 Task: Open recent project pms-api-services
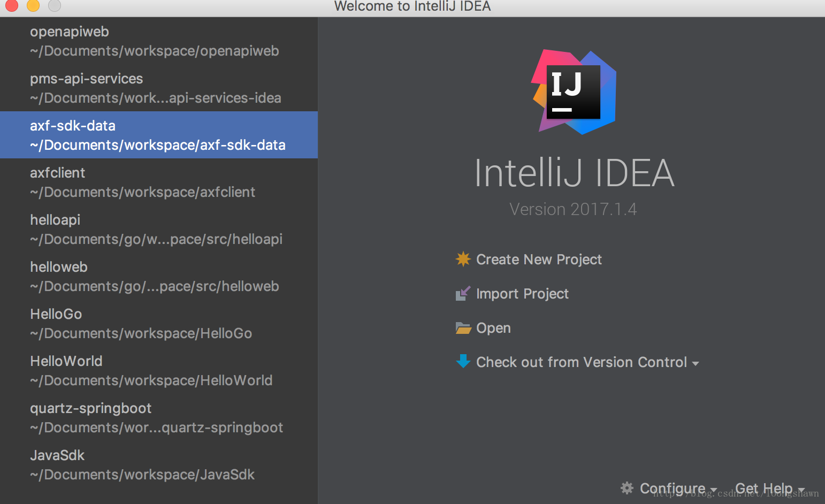tap(159, 88)
